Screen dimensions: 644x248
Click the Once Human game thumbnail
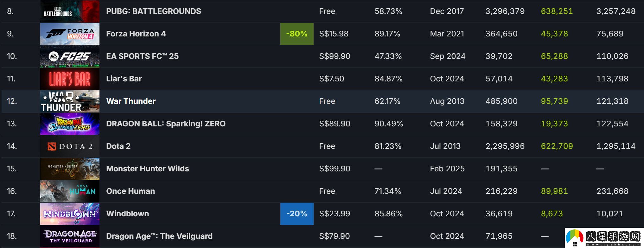(x=70, y=191)
